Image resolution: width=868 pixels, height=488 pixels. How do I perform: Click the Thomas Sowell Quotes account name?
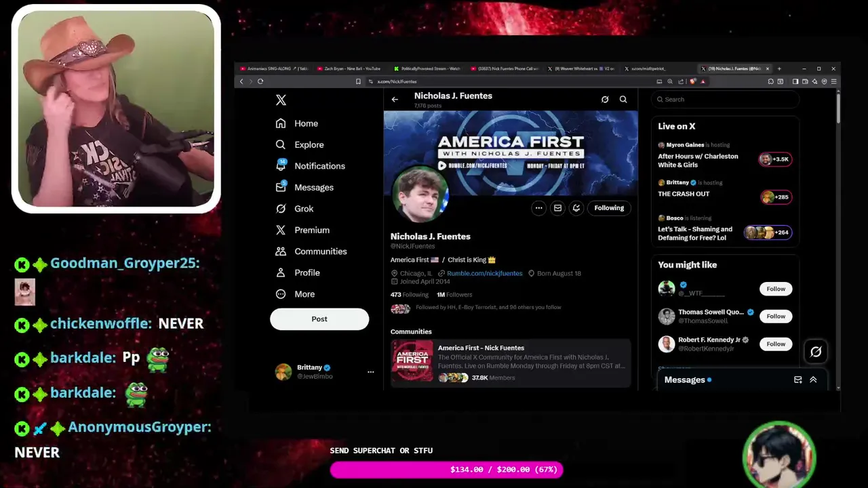coord(711,312)
